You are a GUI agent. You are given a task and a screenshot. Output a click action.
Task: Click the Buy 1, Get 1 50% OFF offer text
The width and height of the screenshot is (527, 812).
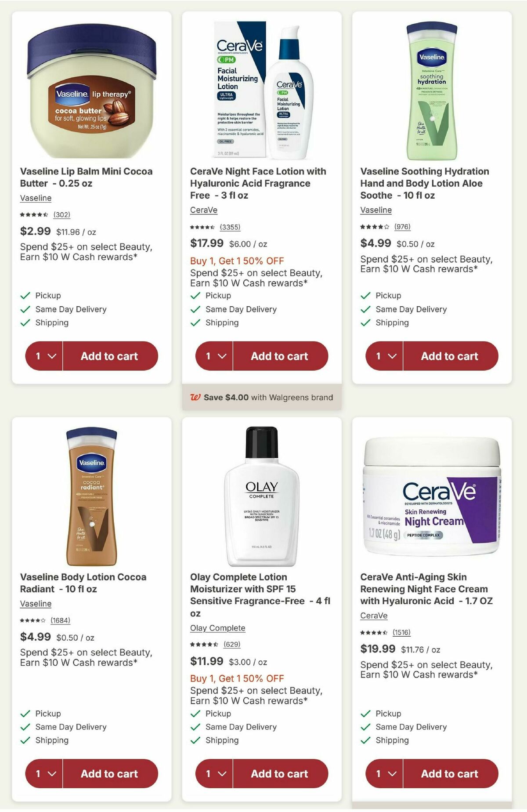[x=237, y=261]
